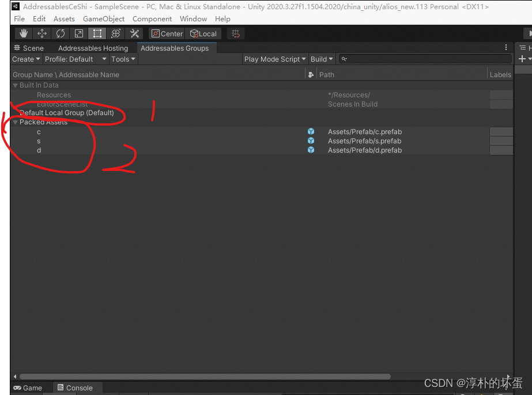Open labels field for d.prefab row
This screenshot has width=532, height=395.
point(501,150)
